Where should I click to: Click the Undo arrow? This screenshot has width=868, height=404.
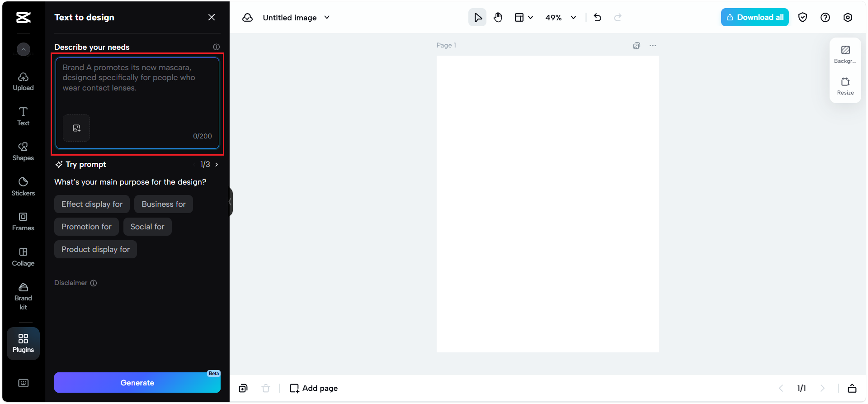598,18
